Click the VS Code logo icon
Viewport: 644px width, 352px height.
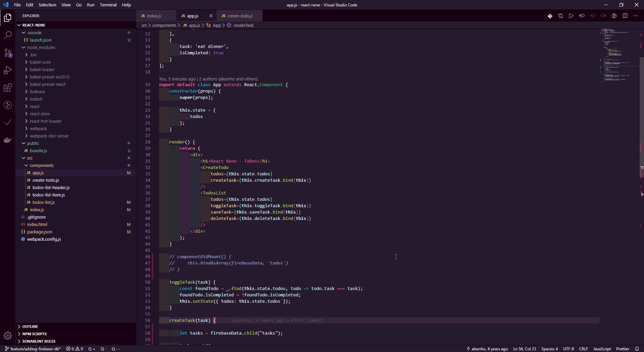click(x=6, y=5)
